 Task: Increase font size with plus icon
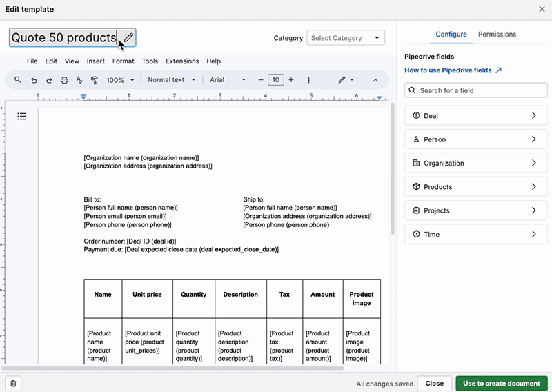(291, 80)
